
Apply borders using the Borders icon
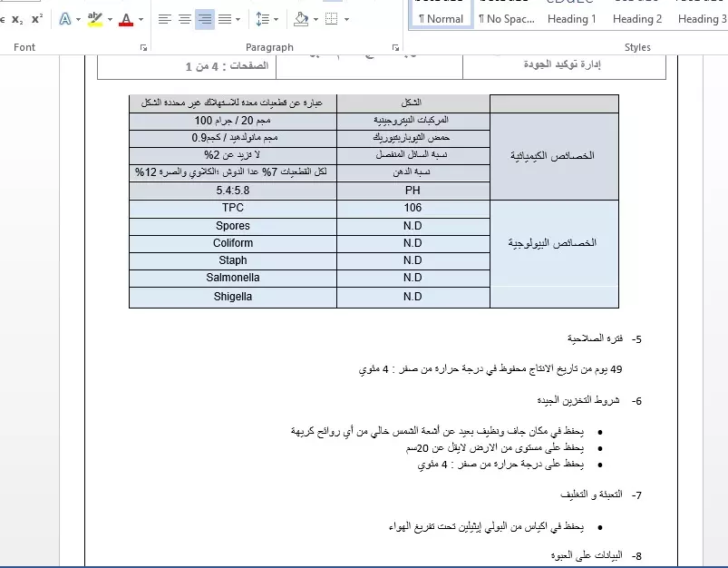coord(330,18)
